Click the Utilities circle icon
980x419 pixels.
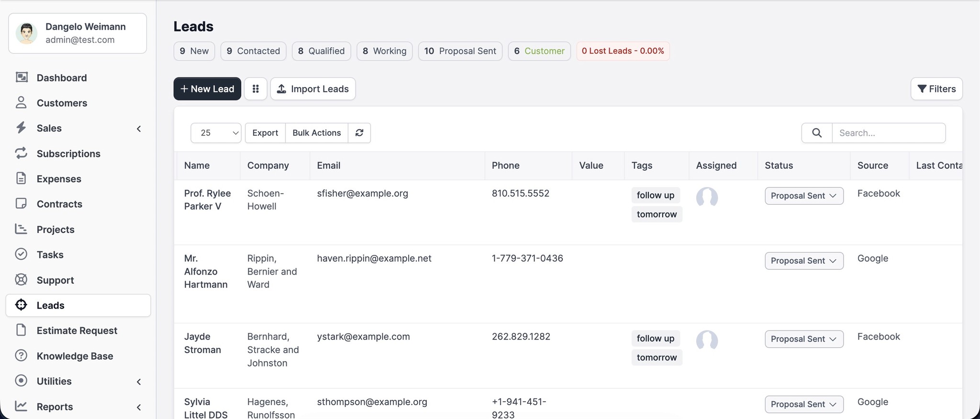[x=21, y=381]
